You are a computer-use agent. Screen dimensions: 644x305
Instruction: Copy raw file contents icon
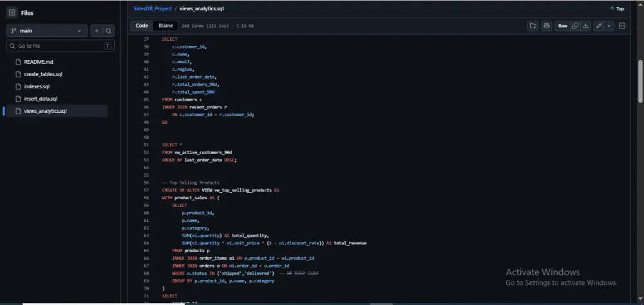[x=575, y=26]
